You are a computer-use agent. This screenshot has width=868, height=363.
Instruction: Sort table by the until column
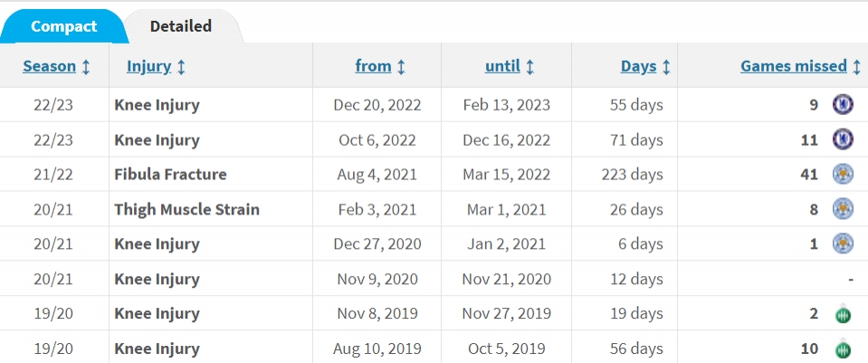click(502, 66)
